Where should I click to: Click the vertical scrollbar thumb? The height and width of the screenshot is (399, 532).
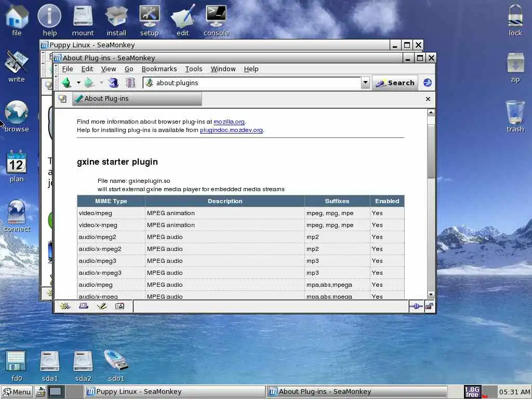coord(431,151)
